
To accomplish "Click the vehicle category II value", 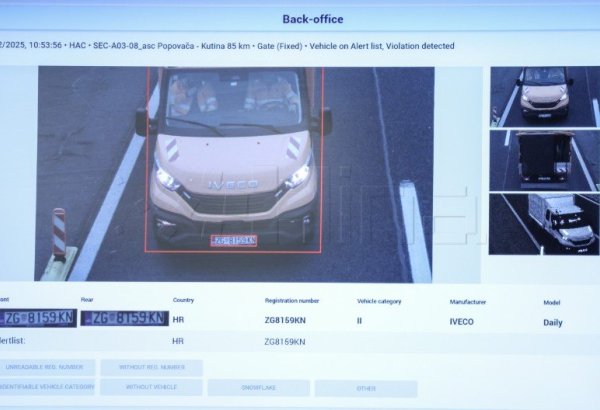I will [x=359, y=321].
